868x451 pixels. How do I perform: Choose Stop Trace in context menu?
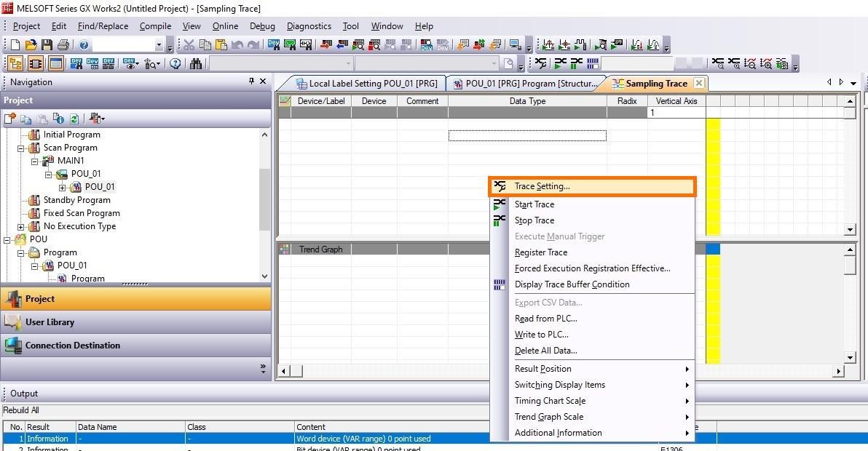point(592,220)
